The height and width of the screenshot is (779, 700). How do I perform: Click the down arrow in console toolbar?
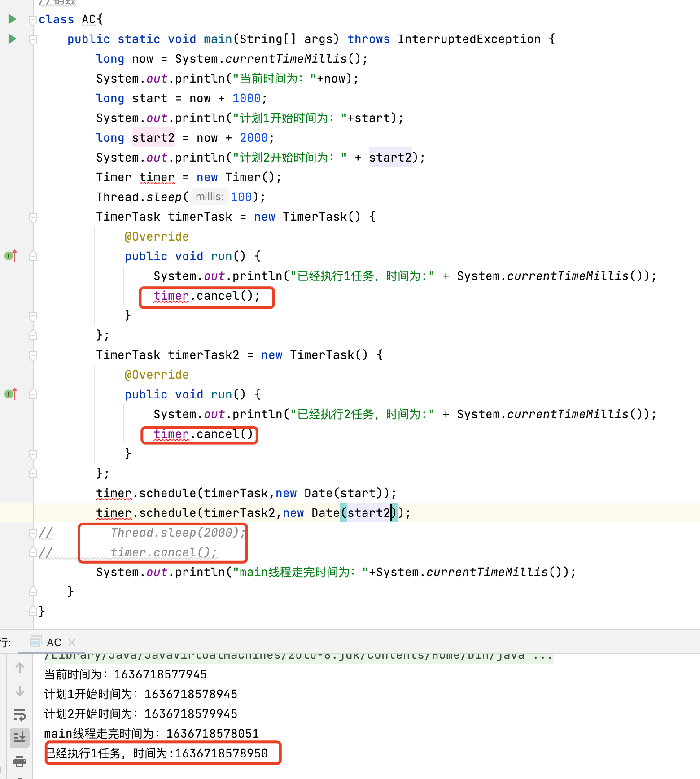click(20, 691)
